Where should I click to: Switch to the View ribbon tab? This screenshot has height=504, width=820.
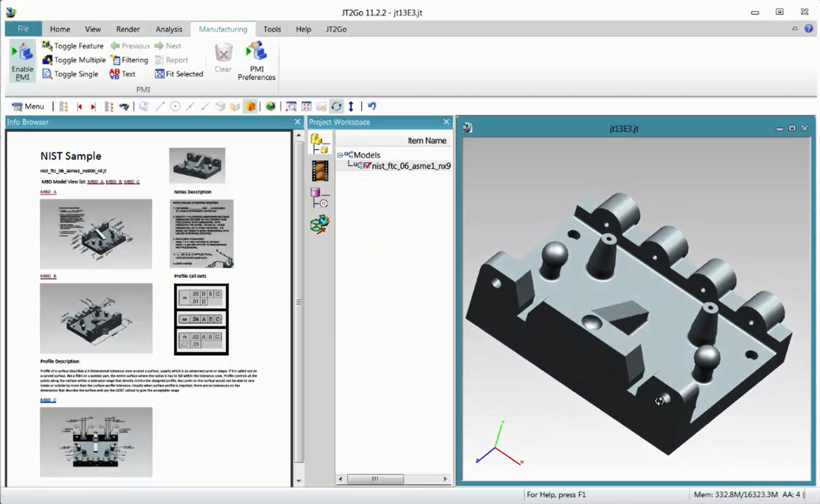[x=93, y=29]
